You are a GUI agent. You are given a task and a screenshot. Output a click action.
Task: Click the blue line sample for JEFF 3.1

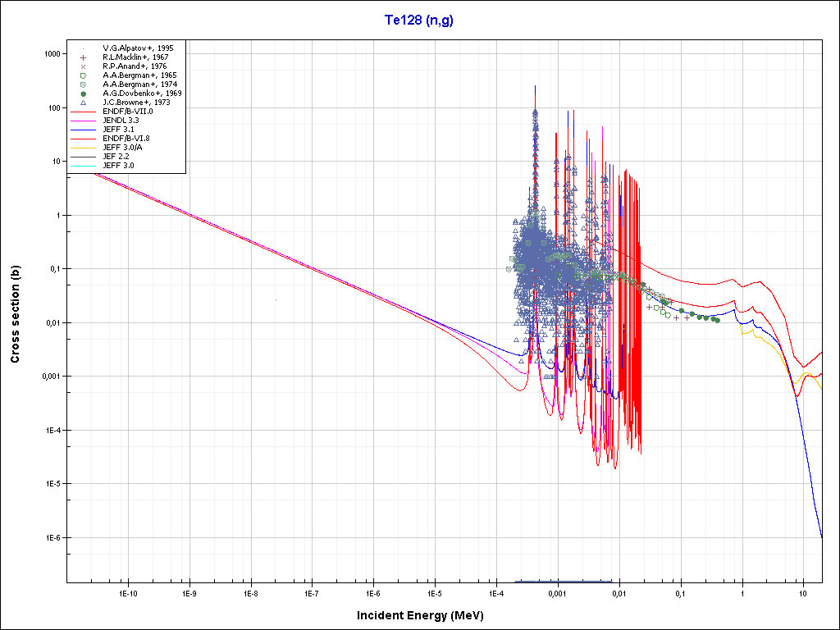coord(84,130)
